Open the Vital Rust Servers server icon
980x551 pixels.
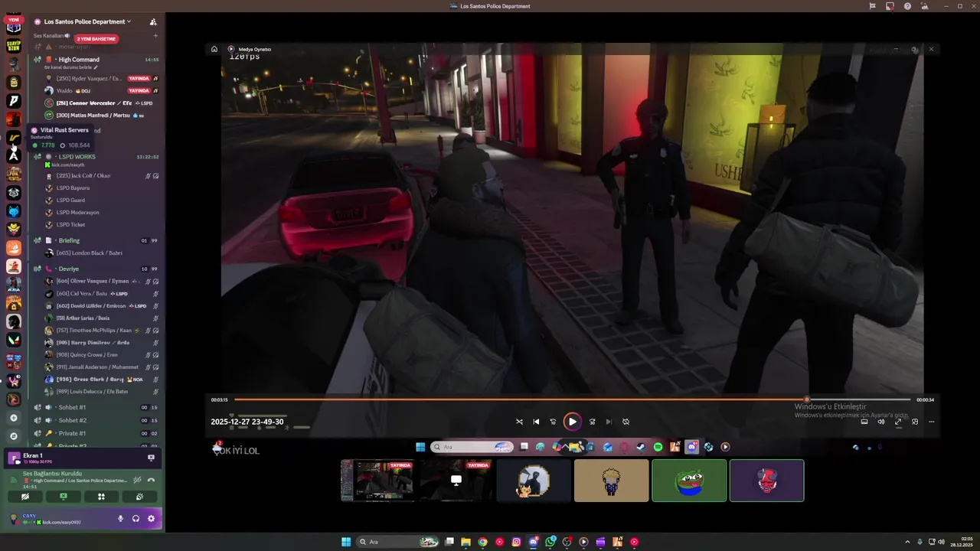tap(14, 138)
